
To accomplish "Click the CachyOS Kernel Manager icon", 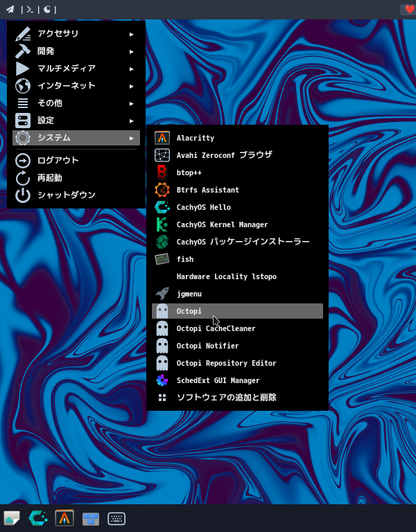I will [x=162, y=224].
